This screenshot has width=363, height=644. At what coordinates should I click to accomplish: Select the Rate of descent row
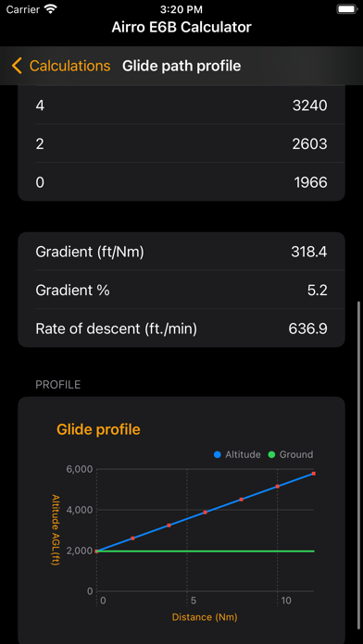(181, 328)
